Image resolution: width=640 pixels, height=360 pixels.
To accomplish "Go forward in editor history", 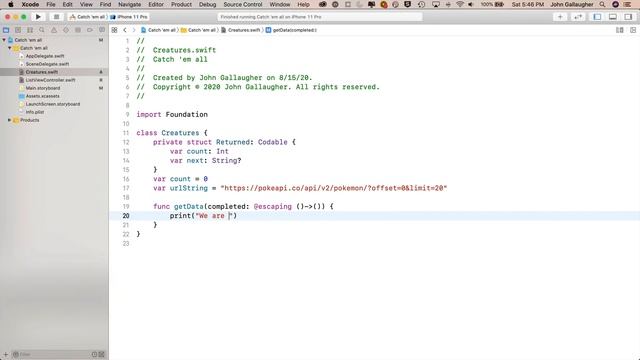I will pyautogui.click(x=133, y=30).
